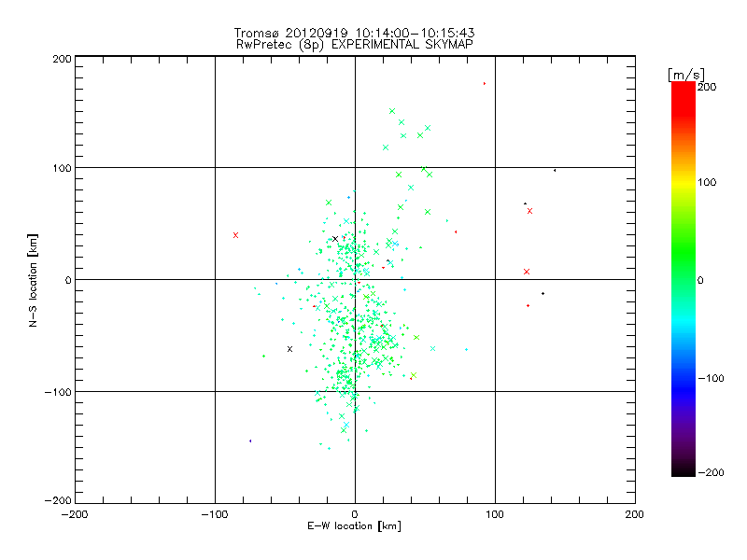Click the black dot just right of 100 km gridline near north 100
Viewport: 747px width, 560px height.
click(555, 171)
